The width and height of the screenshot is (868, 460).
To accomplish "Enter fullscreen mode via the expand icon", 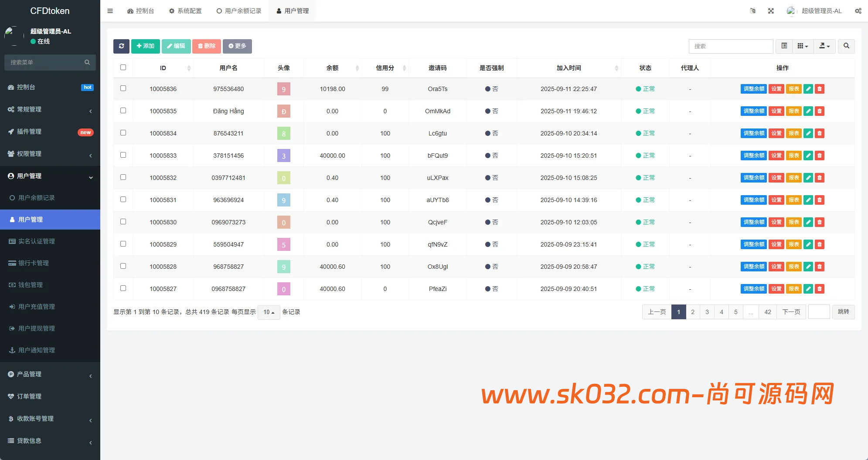I will click(771, 11).
